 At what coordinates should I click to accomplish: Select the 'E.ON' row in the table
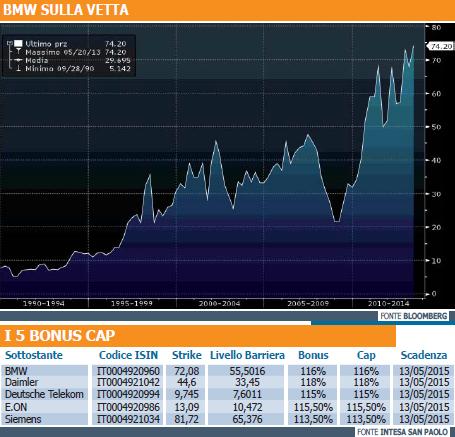227,407
